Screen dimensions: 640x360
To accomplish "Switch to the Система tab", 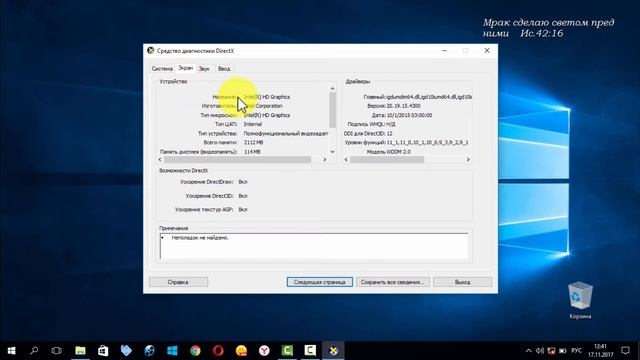I will click(162, 69).
